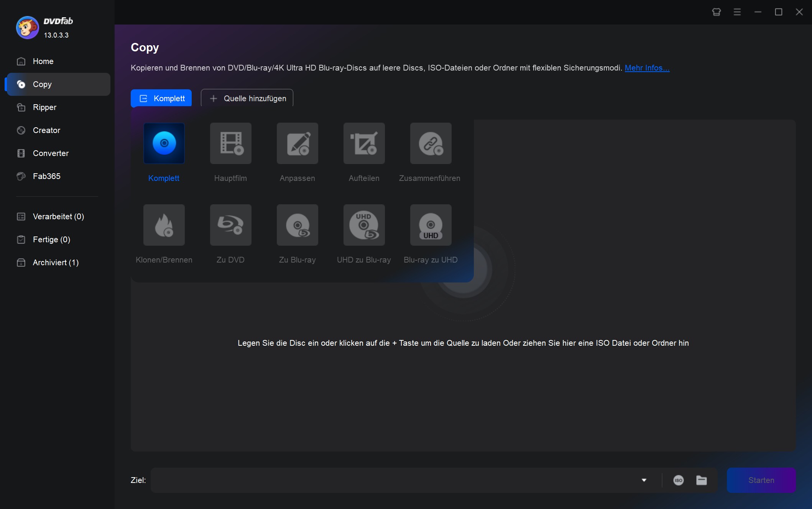812x509 pixels.
Task: Click the Starten button
Action: coord(761,480)
